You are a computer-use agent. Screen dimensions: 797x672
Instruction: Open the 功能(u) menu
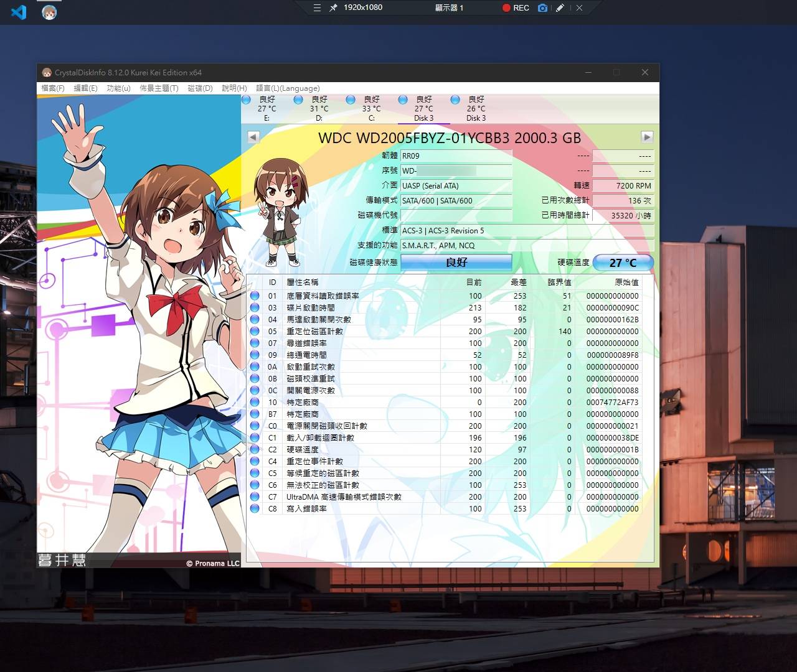click(x=118, y=88)
